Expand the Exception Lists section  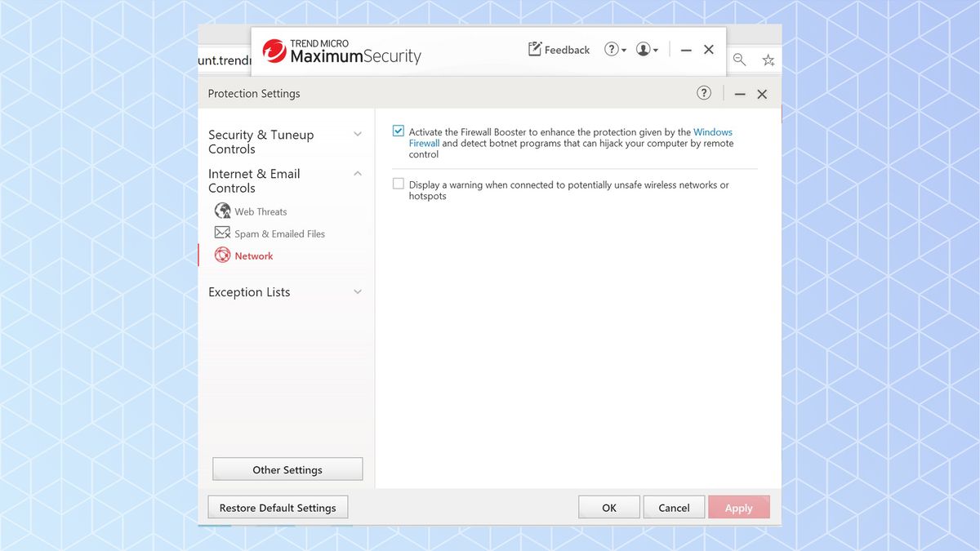pos(357,291)
